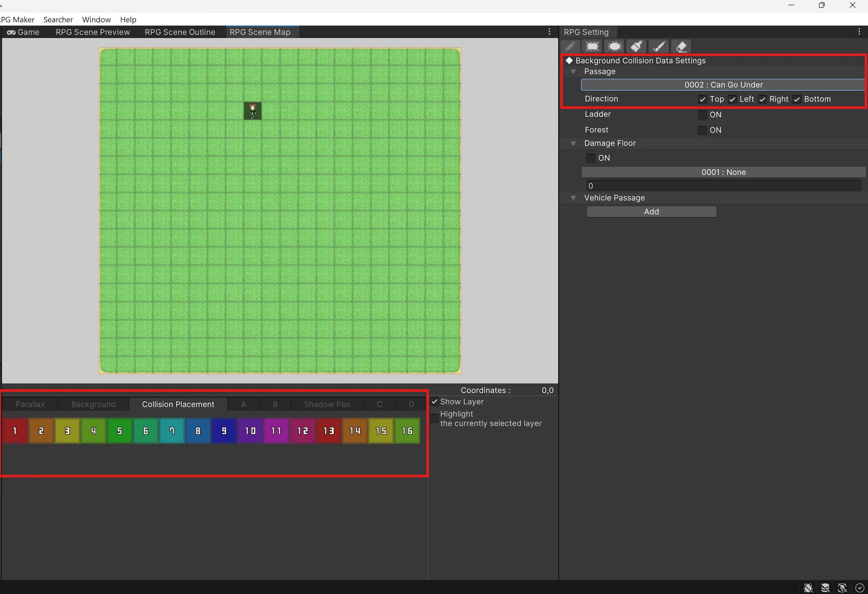Enable the Ladder ON checkbox
This screenshot has width=868, height=594.
tap(702, 115)
